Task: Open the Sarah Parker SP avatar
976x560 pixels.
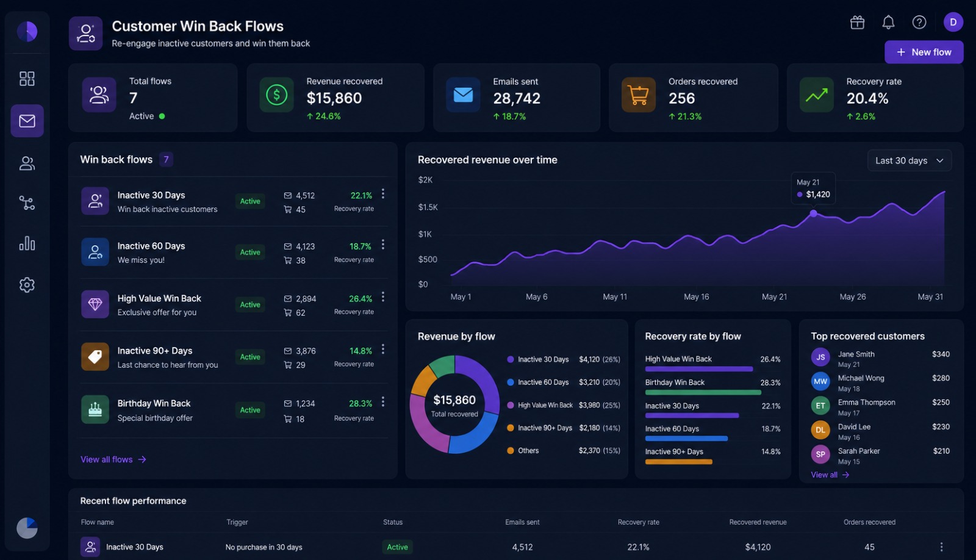Action: (x=820, y=454)
